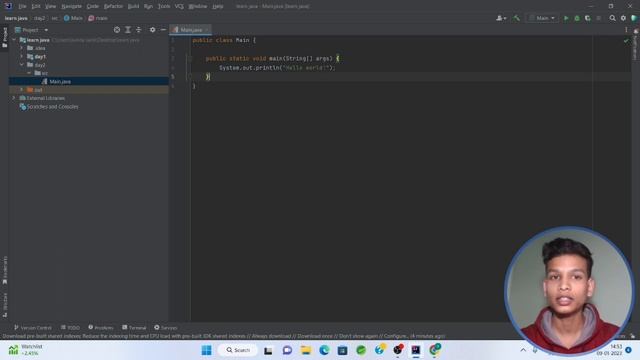
Task: Select Main.java in the project tree
Action: tap(89, 82)
